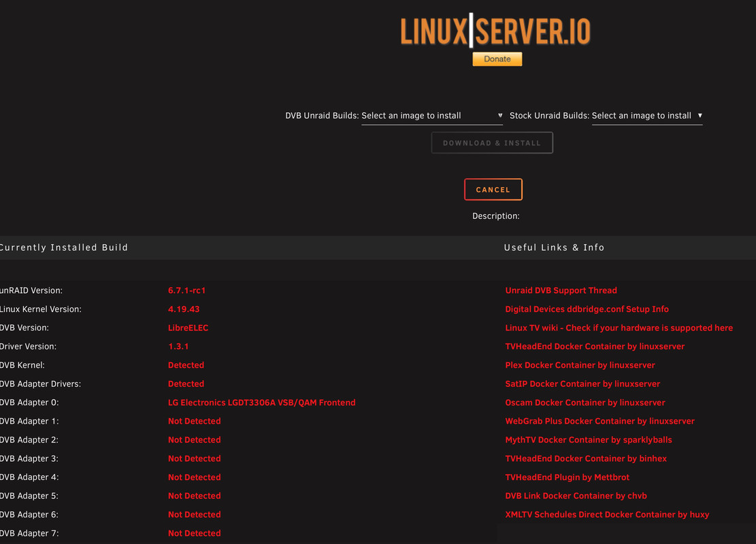Image resolution: width=756 pixels, height=544 pixels.
Task: Open SatIP Docker Container by linuxserver link
Action: [x=582, y=384]
